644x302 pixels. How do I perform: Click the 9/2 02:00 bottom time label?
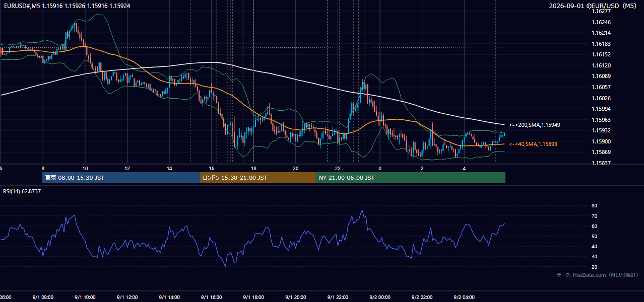pyautogui.click(x=422, y=297)
